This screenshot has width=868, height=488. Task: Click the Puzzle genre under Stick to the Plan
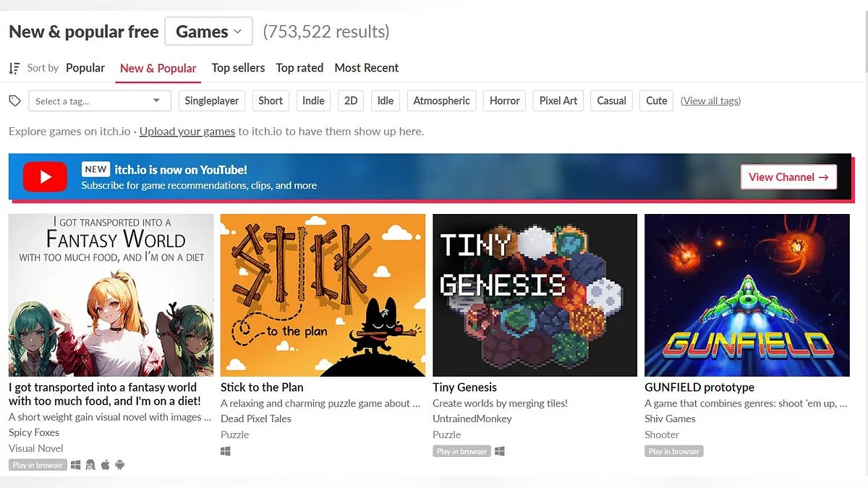coord(234,435)
